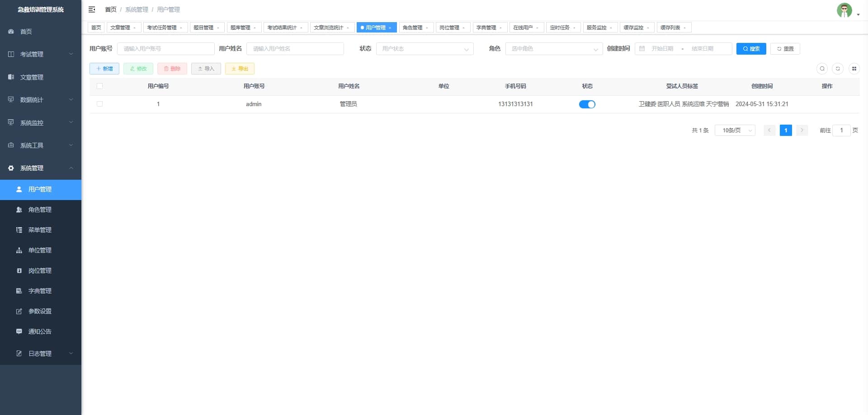Image resolution: width=868 pixels, height=415 pixels.
Task: Close the 缓存列表 tab
Action: 685,28
